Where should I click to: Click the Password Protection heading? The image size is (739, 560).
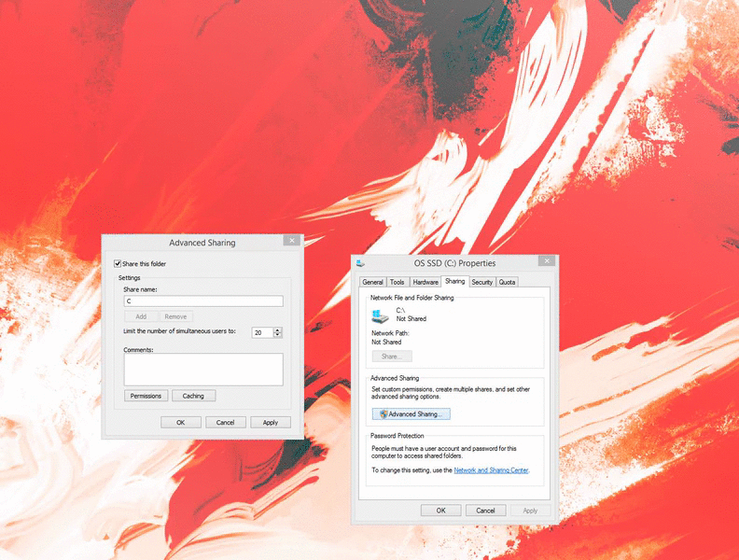point(397,436)
